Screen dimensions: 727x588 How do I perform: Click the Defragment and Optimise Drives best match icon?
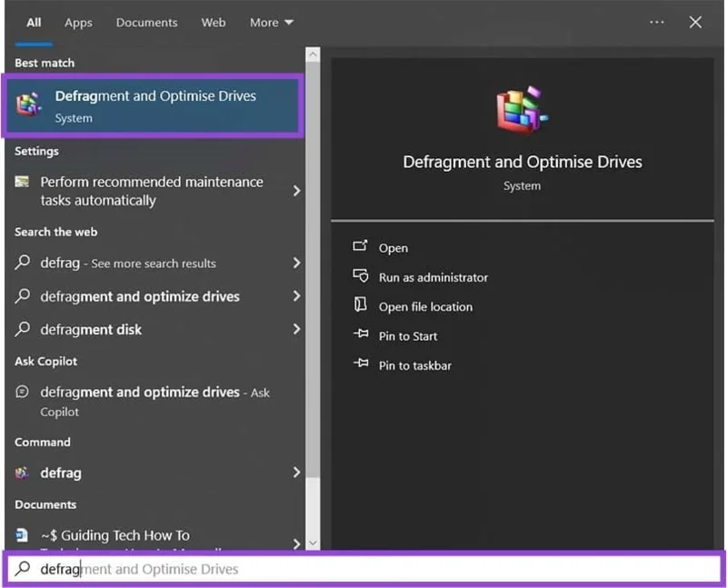click(x=29, y=105)
